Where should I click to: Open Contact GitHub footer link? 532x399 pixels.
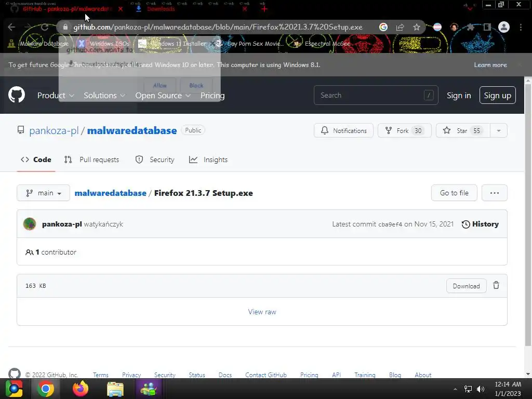tap(266, 375)
